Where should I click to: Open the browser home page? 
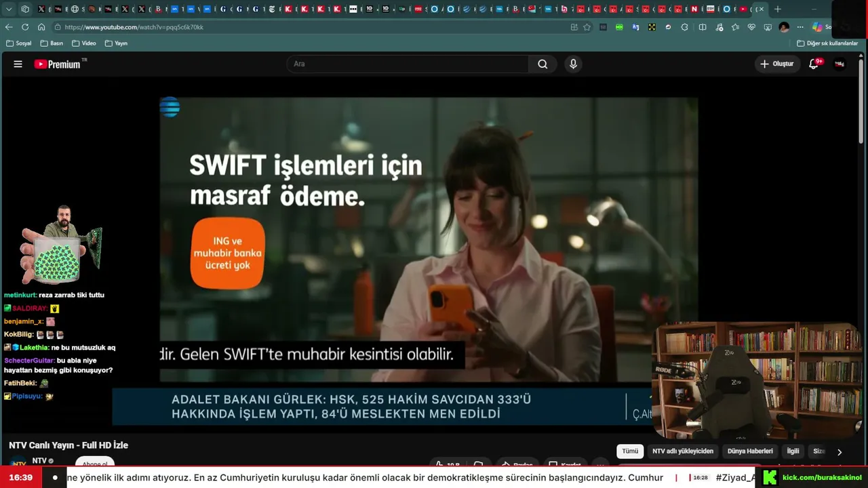point(41,27)
